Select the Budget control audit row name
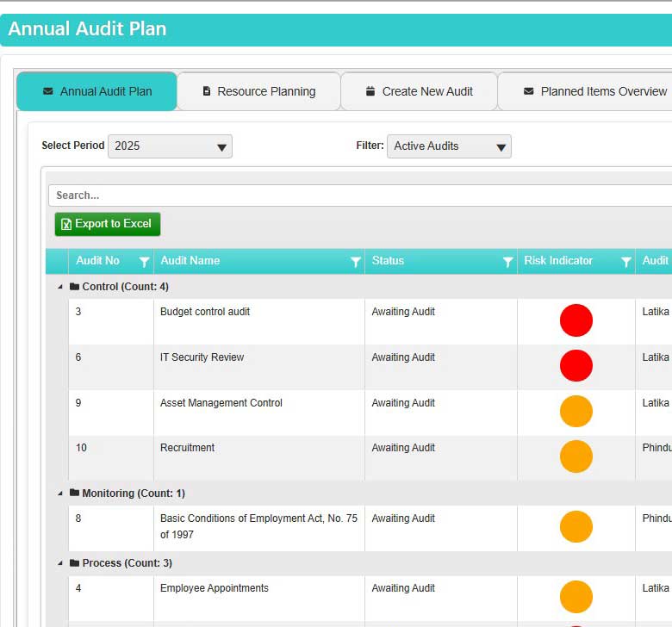The image size is (672, 627). click(205, 312)
